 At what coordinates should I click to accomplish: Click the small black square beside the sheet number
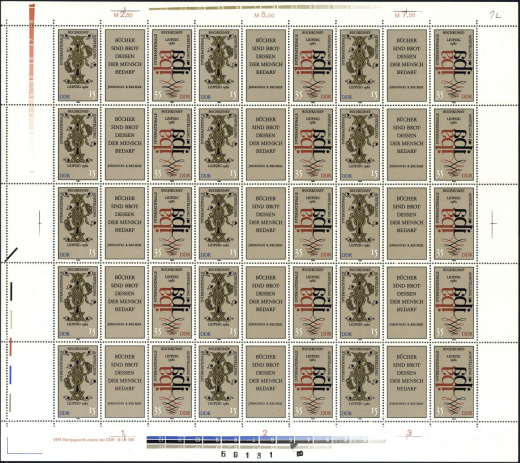[x=299, y=454]
